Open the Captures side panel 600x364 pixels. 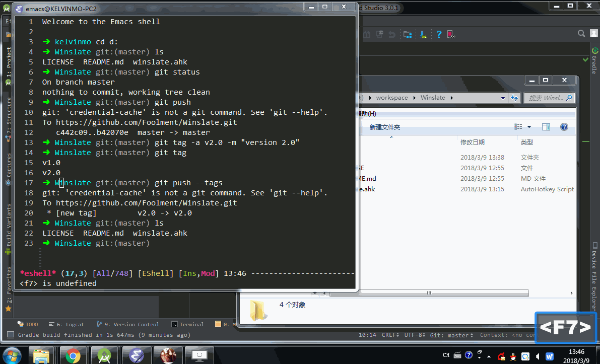[x=9, y=169]
